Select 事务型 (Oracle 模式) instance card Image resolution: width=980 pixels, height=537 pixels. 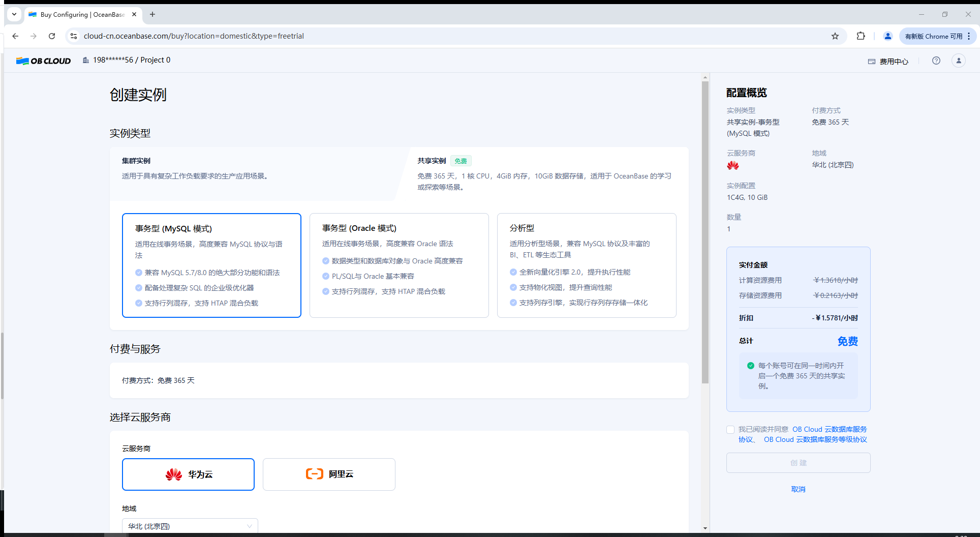pyautogui.click(x=399, y=265)
